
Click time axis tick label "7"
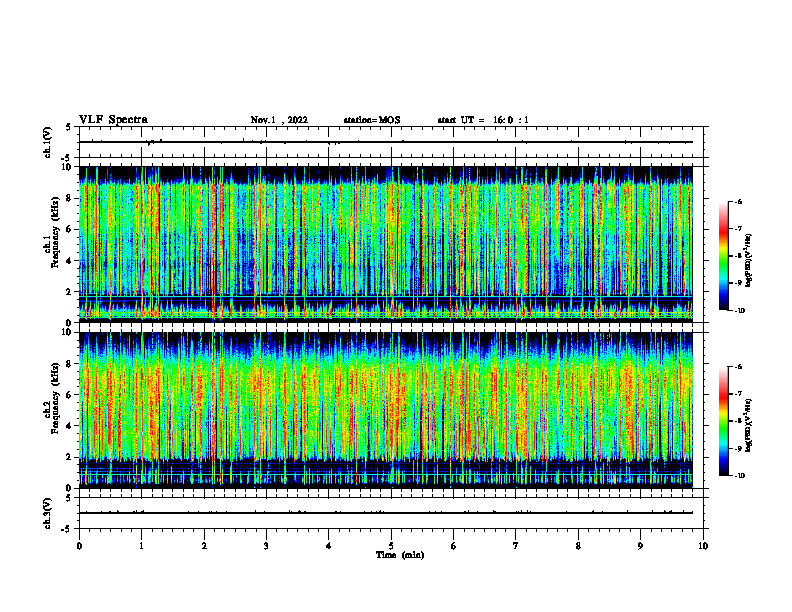click(516, 546)
